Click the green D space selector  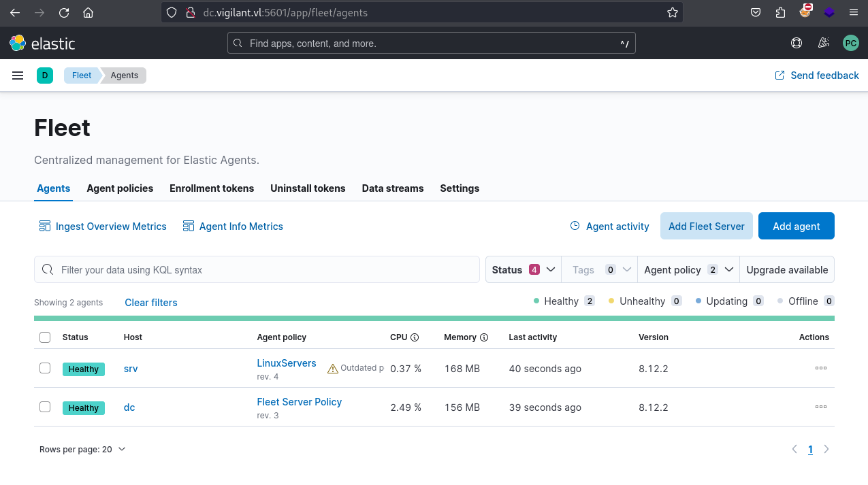click(x=45, y=76)
